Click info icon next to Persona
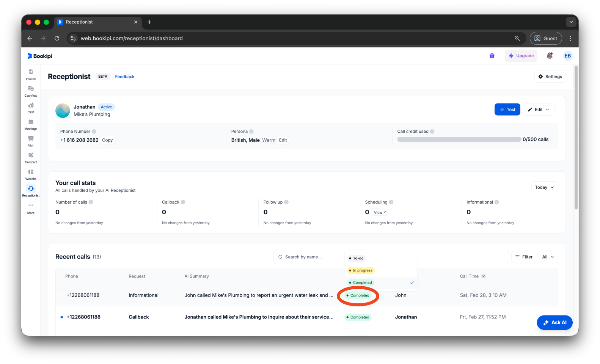The height and width of the screenshot is (364, 600). [251, 132]
